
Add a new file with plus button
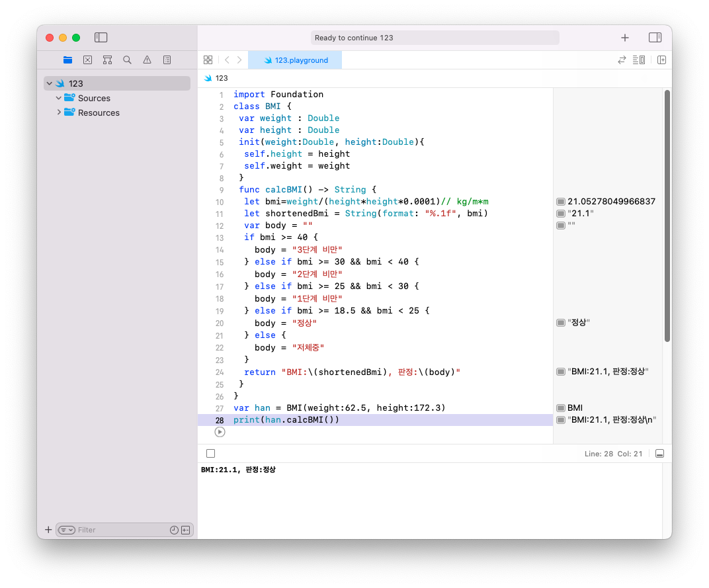48,530
